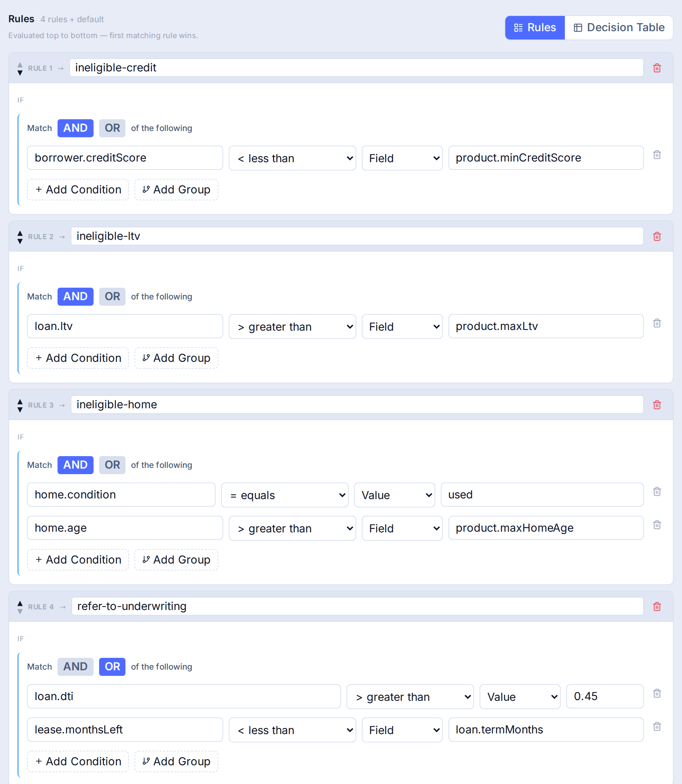Set Rule 4 match mode to AND
The height and width of the screenshot is (784, 682).
click(x=75, y=667)
